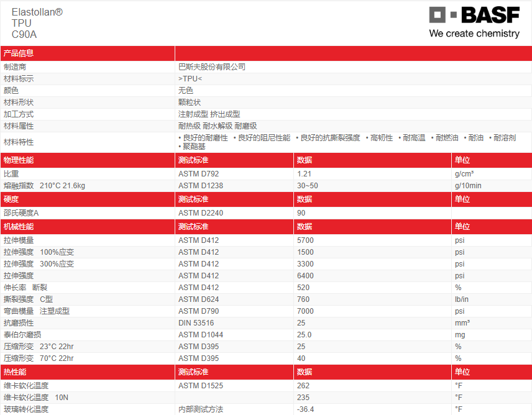532x415 pixels.
Task: Click the flexural modulus value 7000
Action: [x=305, y=311]
